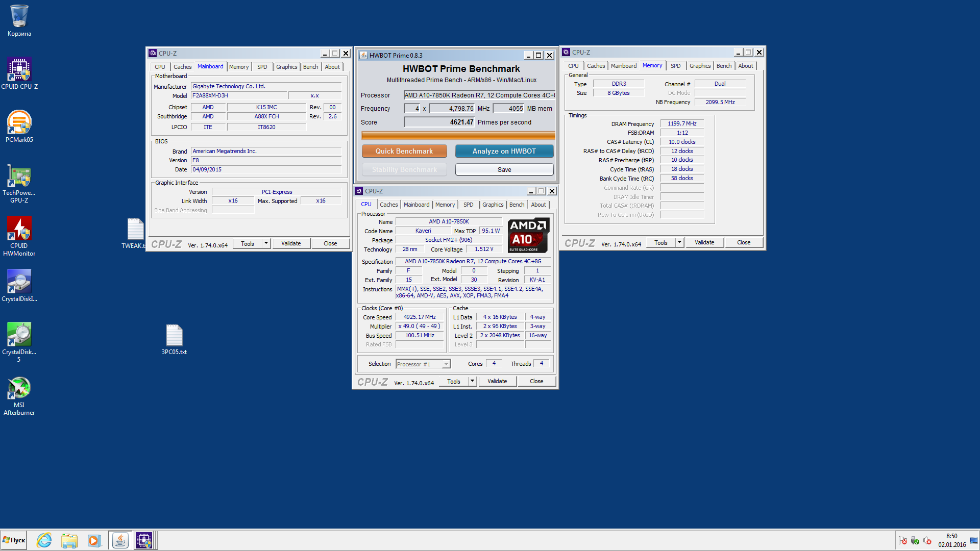Switch to the CPU-Z taskbar item

(x=144, y=540)
